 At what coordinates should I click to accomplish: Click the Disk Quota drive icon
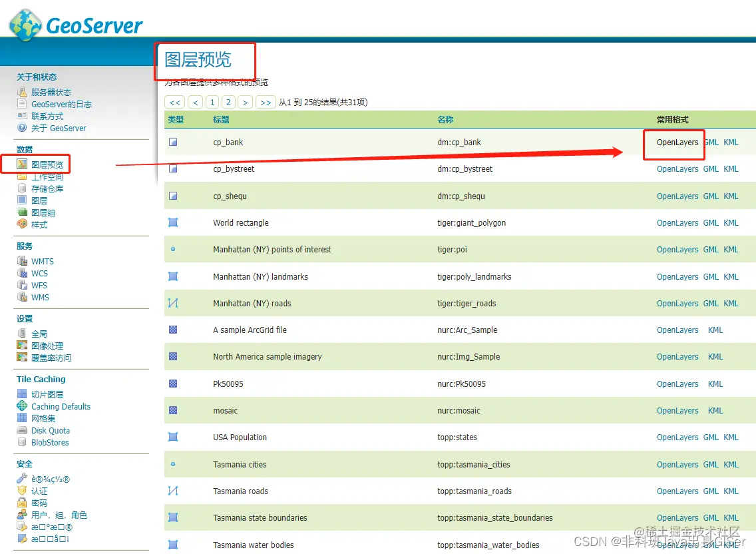22,430
